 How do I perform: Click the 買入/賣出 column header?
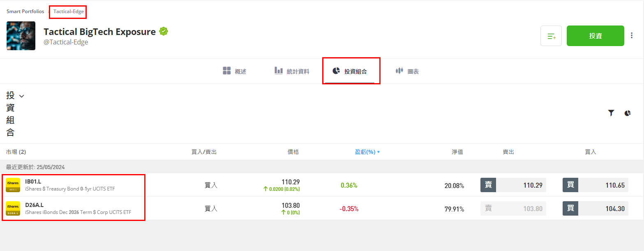(x=204, y=152)
